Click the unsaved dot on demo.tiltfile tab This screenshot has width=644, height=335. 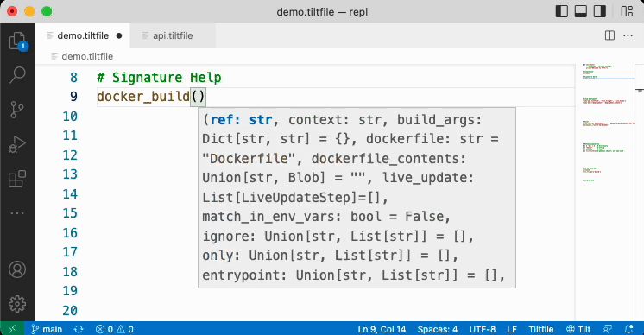[119, 35]
